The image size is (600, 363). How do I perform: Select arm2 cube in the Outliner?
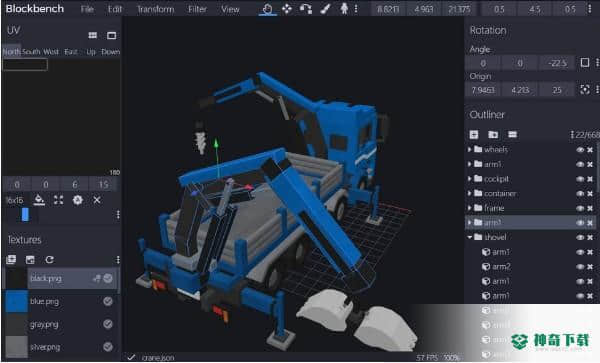(x=501, y=267)
